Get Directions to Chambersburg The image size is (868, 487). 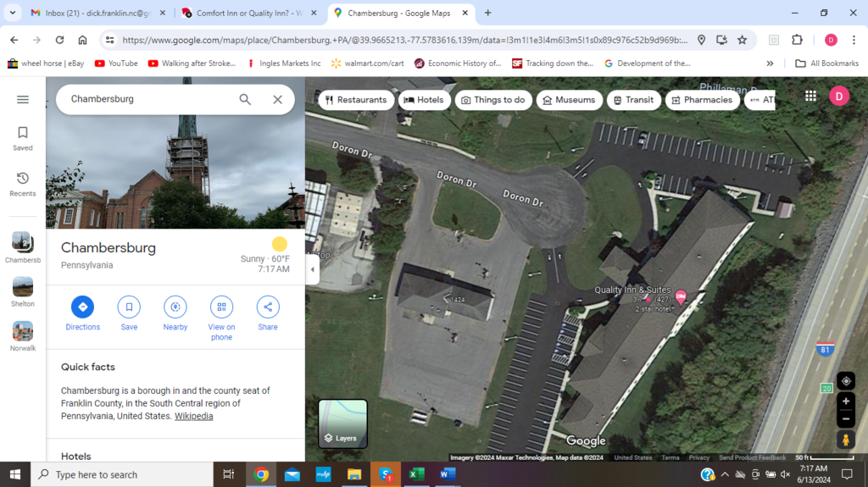[82, 313]
